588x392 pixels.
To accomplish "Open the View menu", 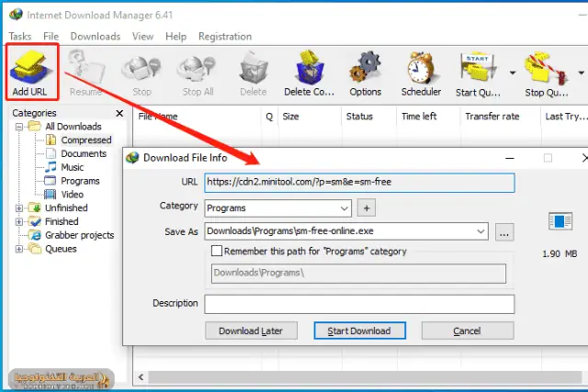I will (x=142, y=37).
